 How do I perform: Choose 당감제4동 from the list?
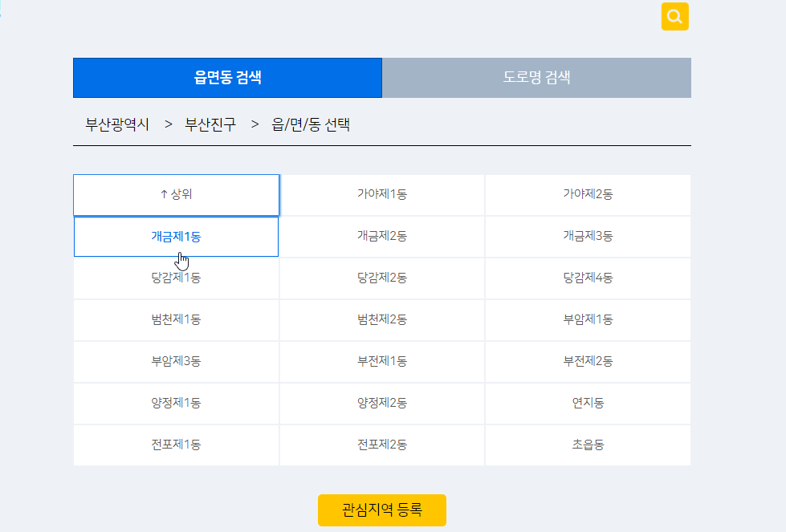(x=588, y=278)
